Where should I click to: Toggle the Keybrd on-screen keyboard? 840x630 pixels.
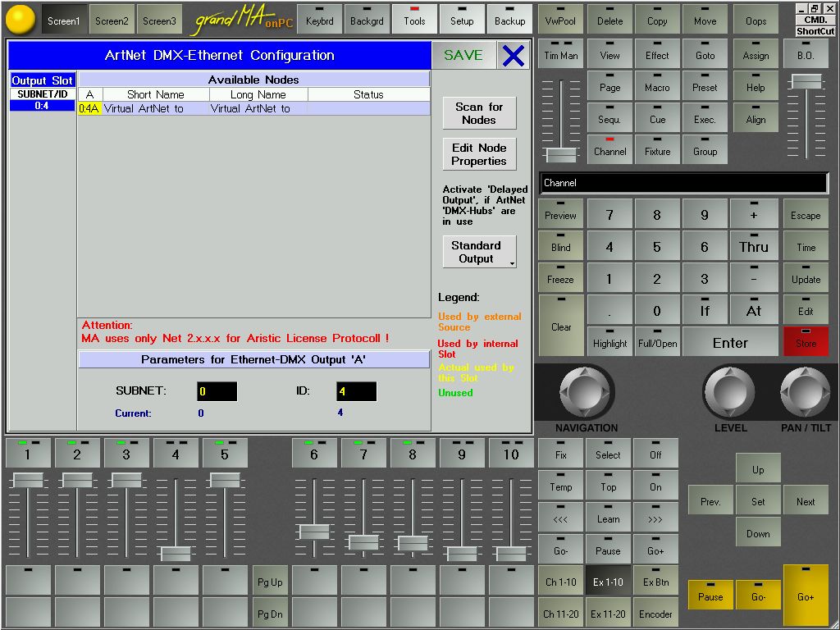pos(320,20)
